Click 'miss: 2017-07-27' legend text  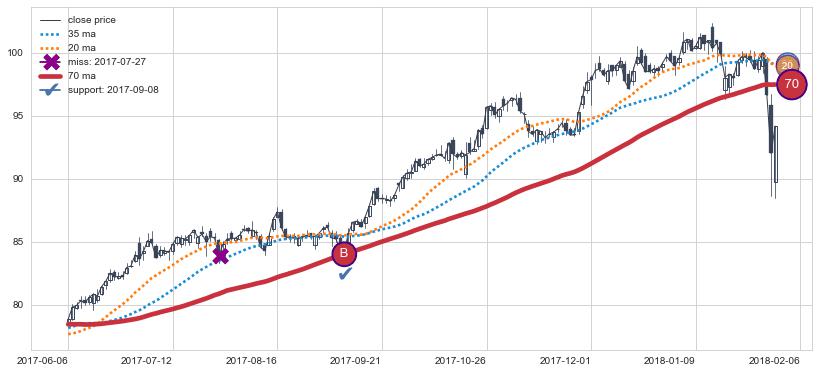[x=107, y=62]
